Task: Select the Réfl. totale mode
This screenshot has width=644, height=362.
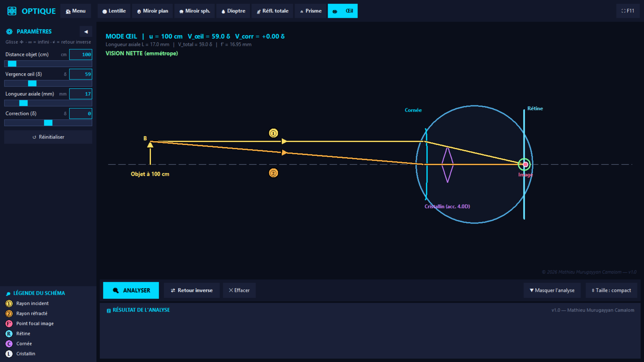Action: (x=272, y=11)
